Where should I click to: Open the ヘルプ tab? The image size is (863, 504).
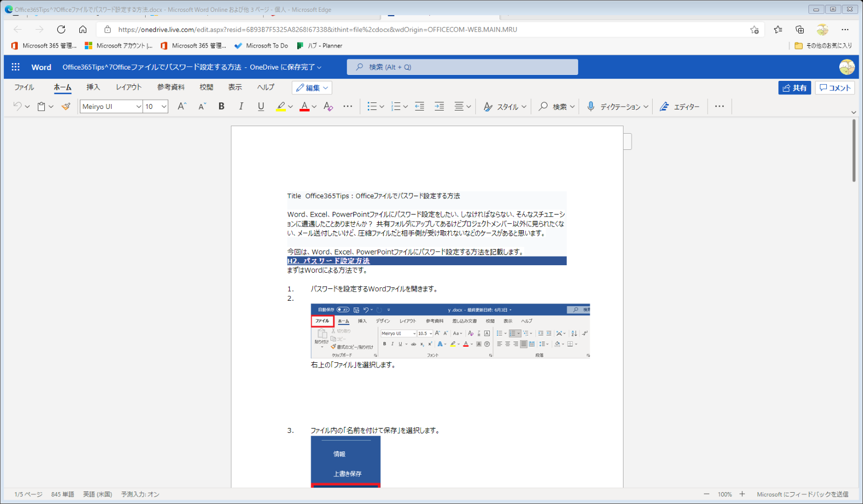(x=266, y=87)
